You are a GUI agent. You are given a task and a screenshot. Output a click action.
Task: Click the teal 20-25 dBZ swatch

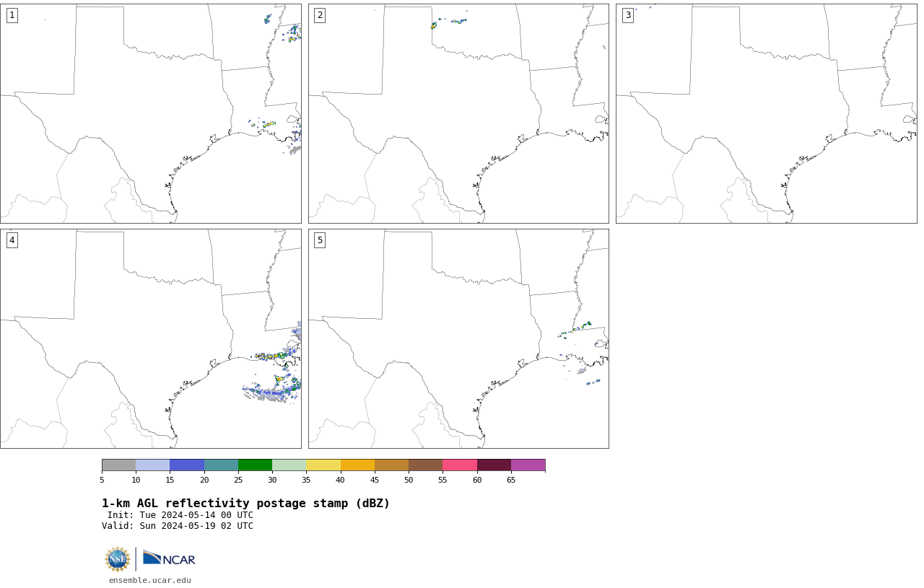click(221, 465)
